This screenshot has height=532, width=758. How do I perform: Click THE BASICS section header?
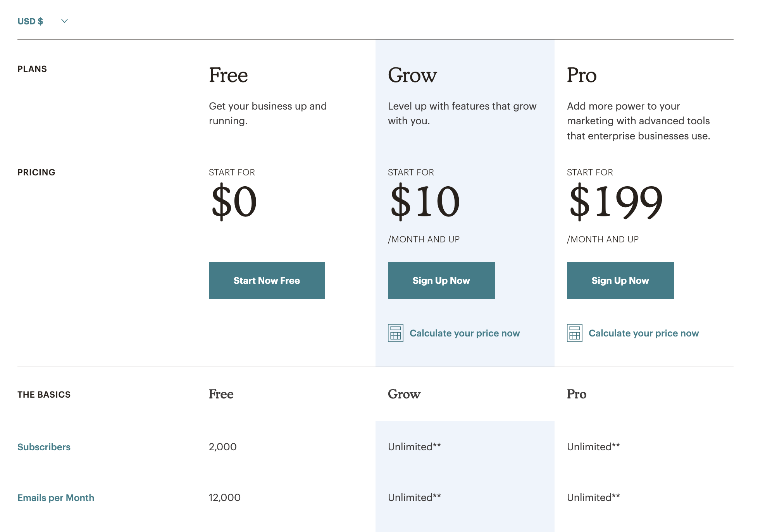click(44, 394)
